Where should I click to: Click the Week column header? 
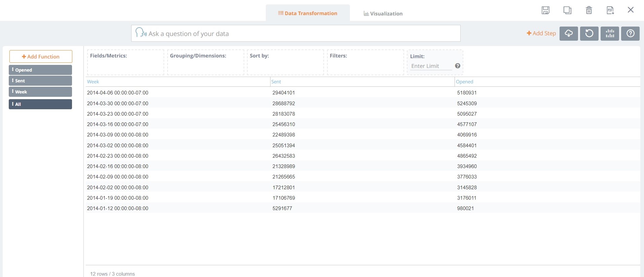pyautogui.click(x=93, y=82)
